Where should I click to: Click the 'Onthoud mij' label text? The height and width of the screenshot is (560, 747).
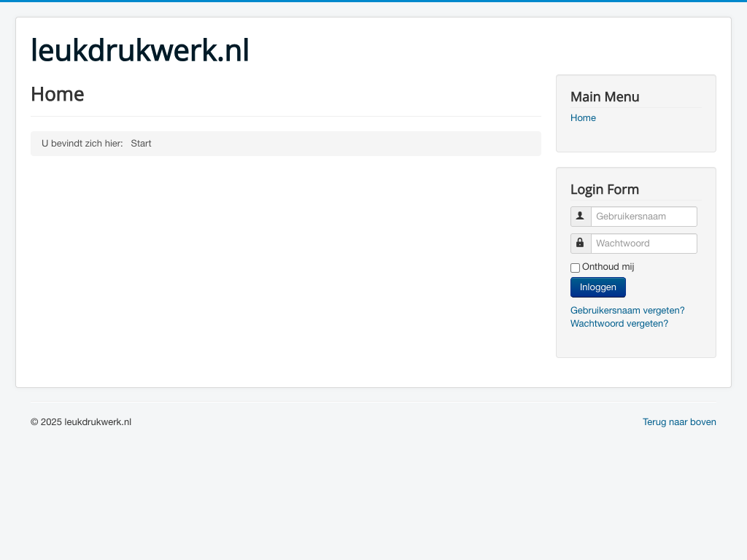608,267
